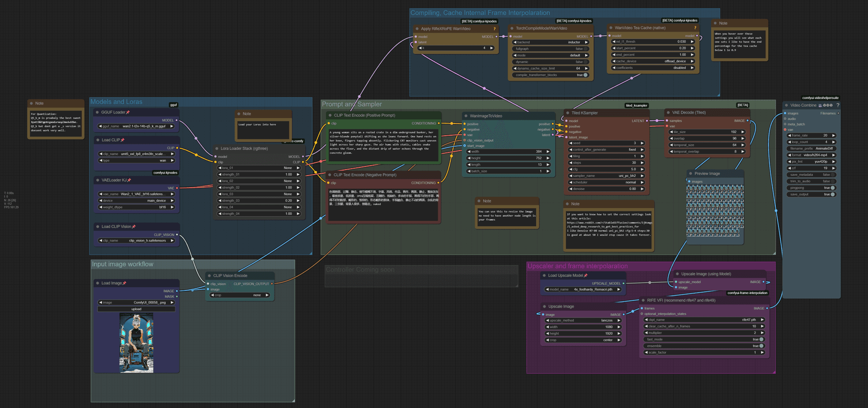Click the UPSCALE_MODEL output socket
The image size is (868, 408).
coord(623,284)
